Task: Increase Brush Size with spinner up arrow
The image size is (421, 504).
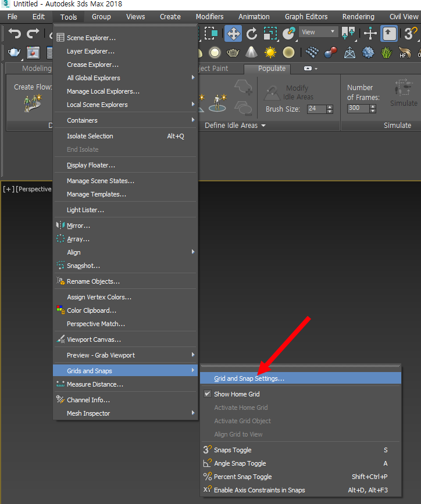Action: 330,107
